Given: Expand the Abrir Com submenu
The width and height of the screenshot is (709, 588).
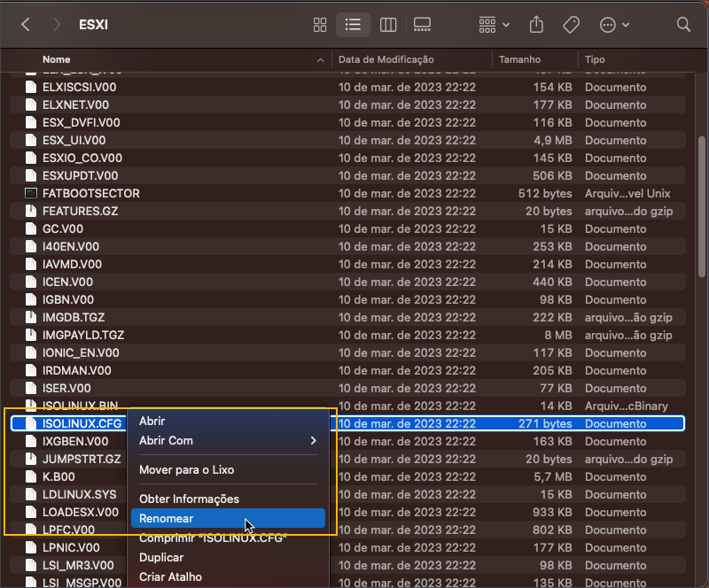Looking at the screenshot, I should (228, 441).
